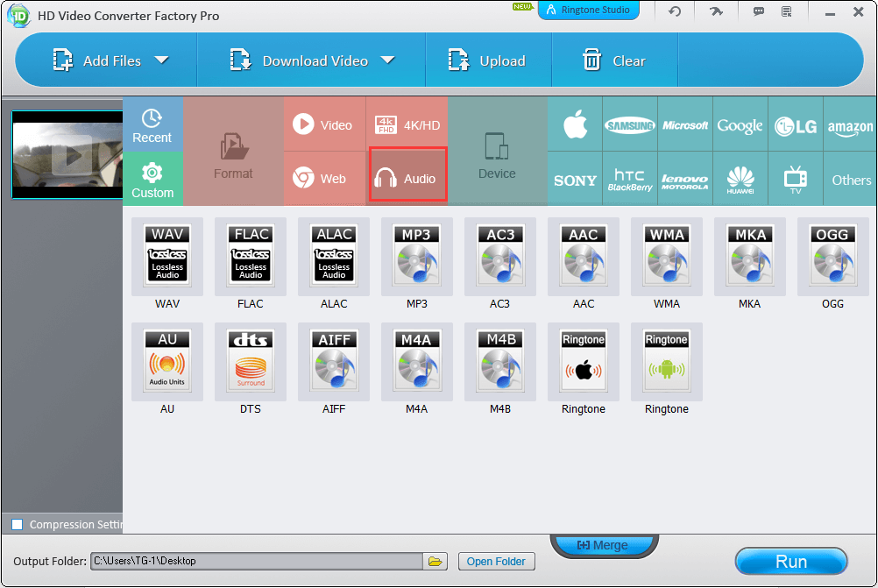Click the Open Folder button
Image resolution: width=878 pixels, height=588 pixels.
point(496,561)
